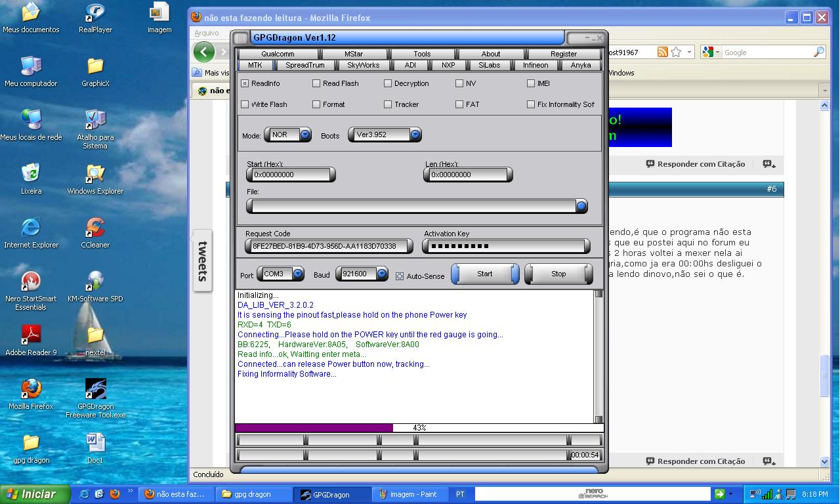The image size is (840, 504).
Task: Open RealPlayer desktop shortcut
Action: click(x=95, y=18)
